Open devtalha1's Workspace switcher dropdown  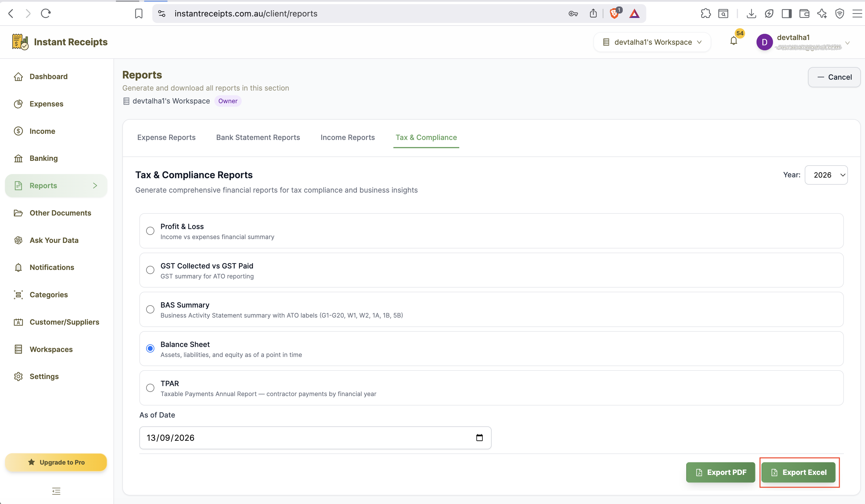click(652, 42)
